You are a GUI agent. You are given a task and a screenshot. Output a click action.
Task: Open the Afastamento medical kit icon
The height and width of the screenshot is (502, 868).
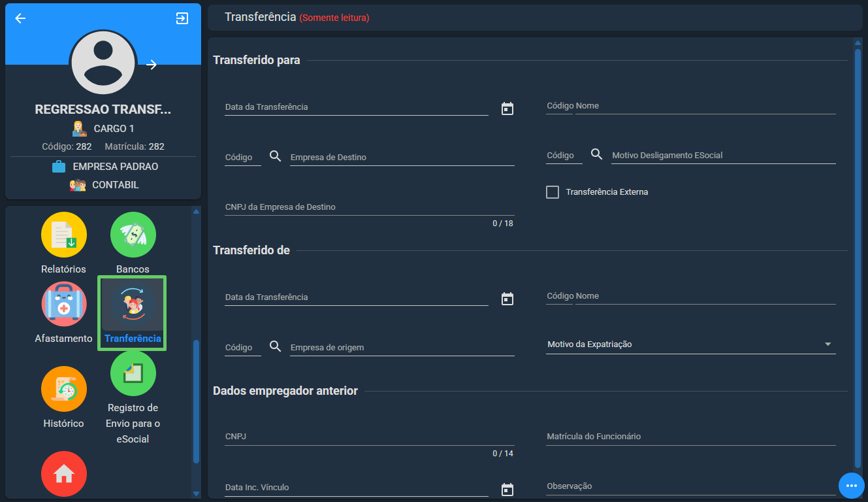coord(64,304)
